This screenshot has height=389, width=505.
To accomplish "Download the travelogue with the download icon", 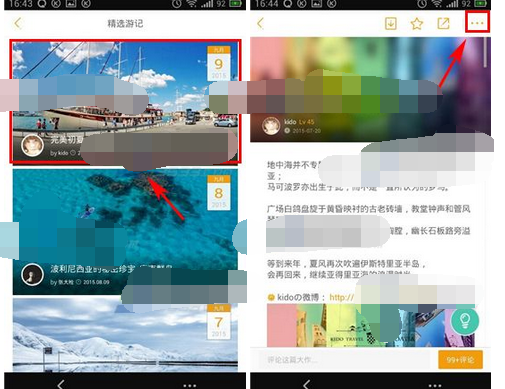I will 391,23.
